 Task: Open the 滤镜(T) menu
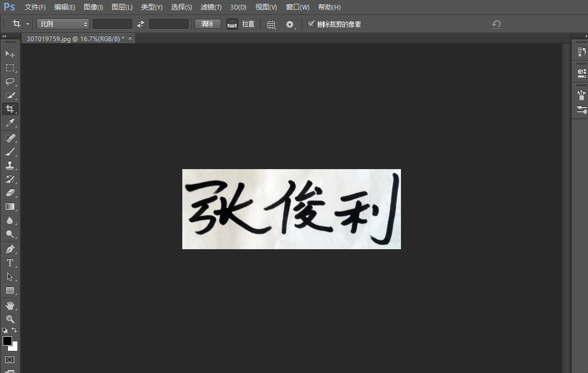211,7
